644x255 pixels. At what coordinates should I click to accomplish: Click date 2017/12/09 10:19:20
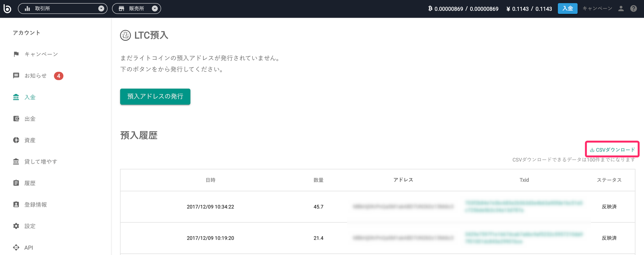click(x=210, y=238)
